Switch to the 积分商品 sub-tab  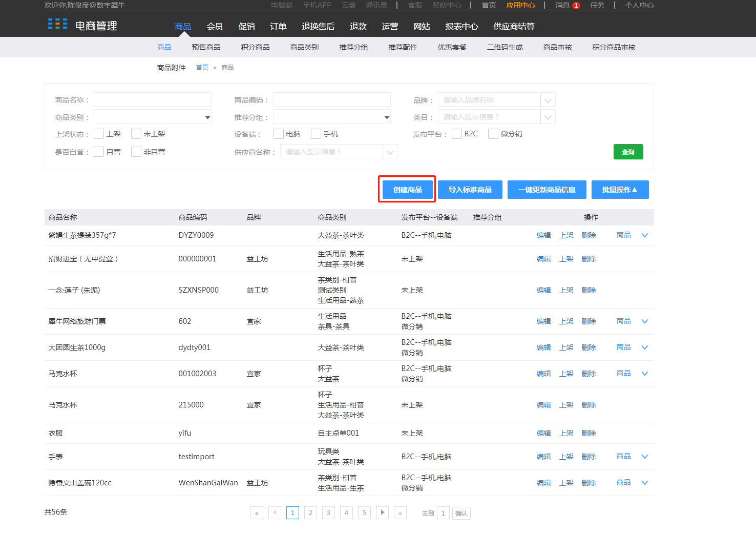point(255,47)
